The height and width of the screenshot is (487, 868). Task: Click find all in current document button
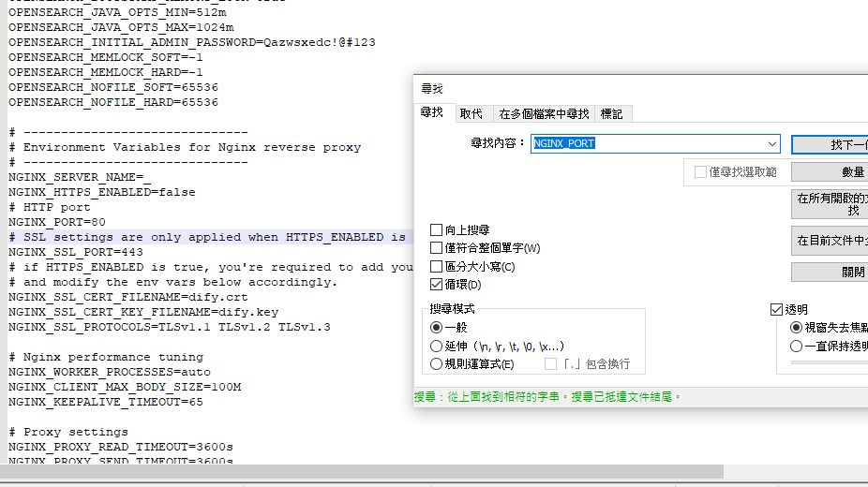pyautogui.click(x=831, y=241)
